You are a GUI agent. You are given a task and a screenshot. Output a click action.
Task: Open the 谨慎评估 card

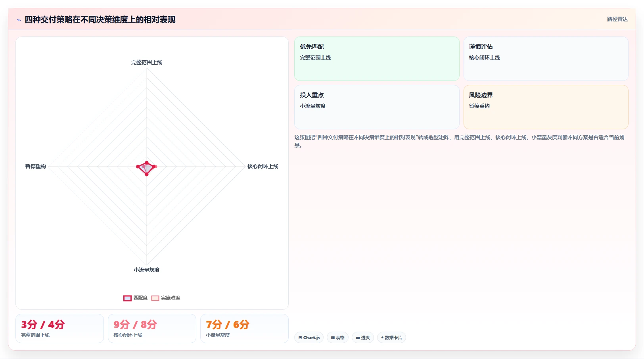pyautogui.click(x=546, y=59)
